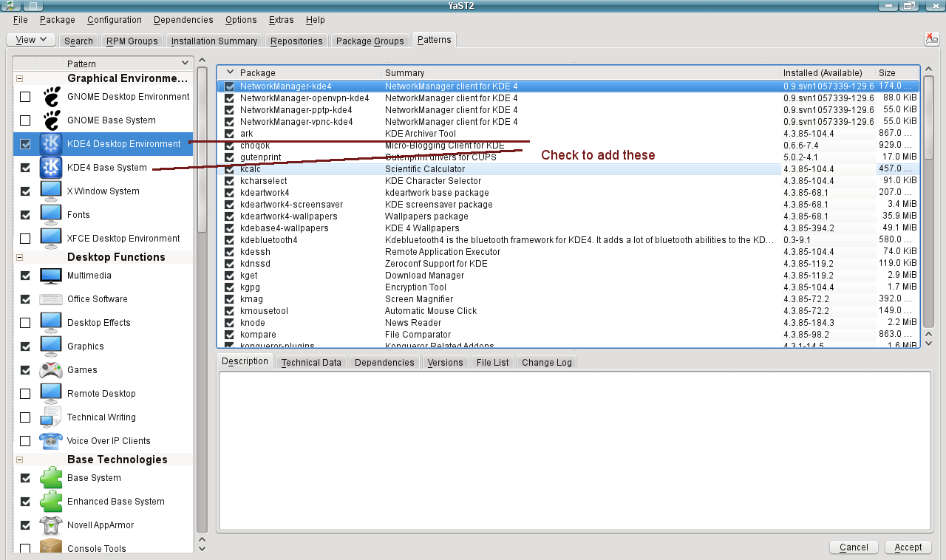Collapse the Base Technologies group

tap(19, 460)
